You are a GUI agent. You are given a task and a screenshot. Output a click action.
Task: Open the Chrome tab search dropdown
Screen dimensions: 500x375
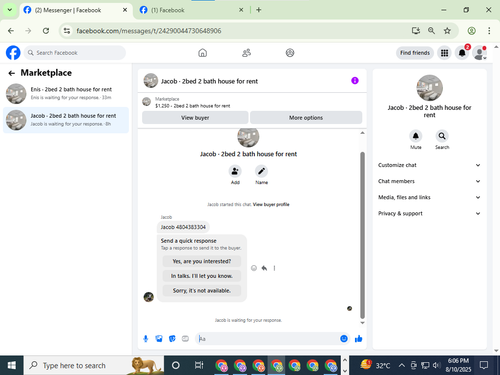10,10
